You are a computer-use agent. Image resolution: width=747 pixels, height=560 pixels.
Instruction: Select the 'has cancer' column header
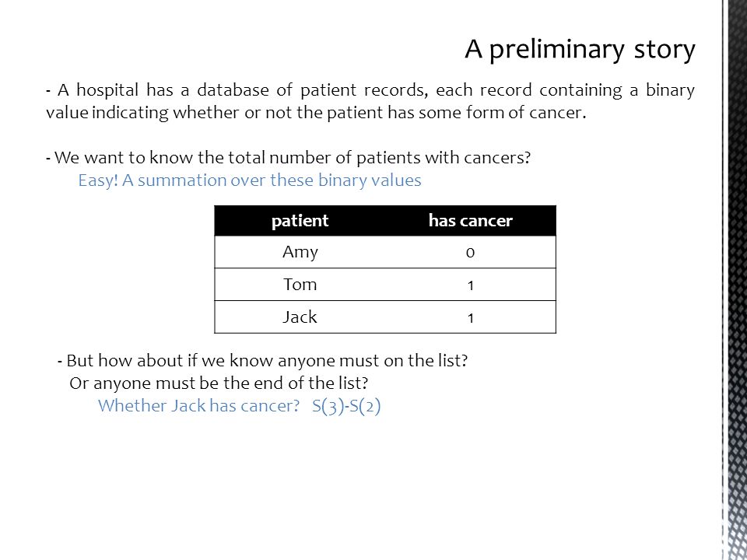coord(470,221)
